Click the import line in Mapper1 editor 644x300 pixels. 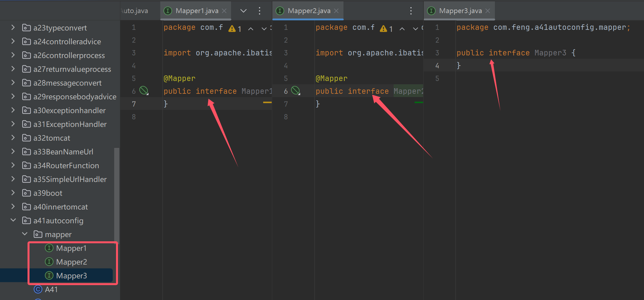tap(218, 53)
